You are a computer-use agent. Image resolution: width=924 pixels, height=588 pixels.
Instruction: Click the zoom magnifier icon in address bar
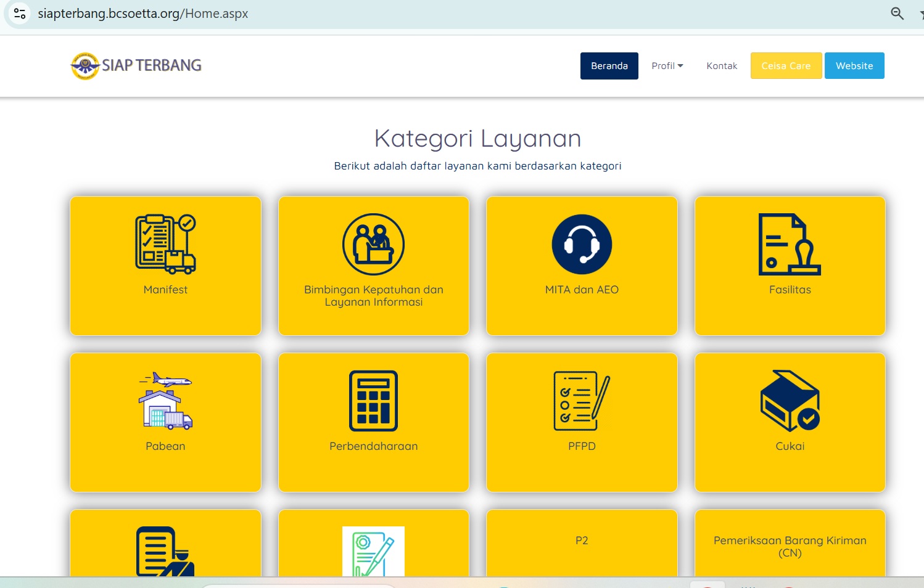click(897, 14)
